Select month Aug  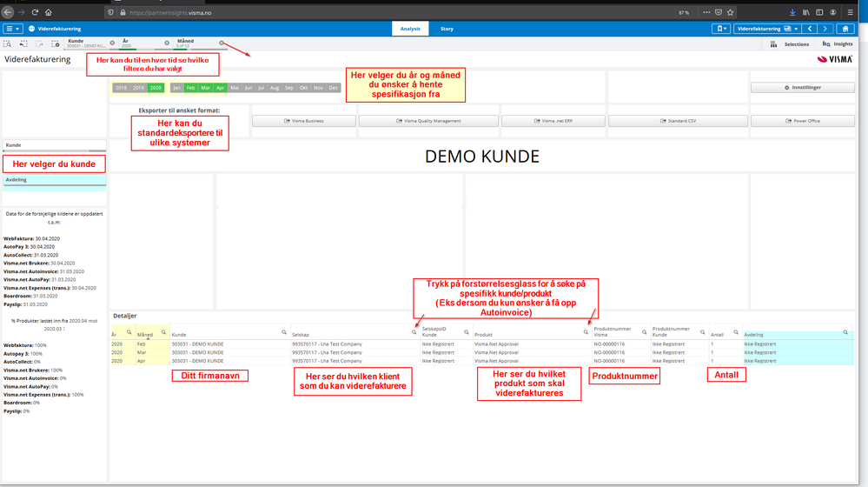pyautogui.click(x=275, y=88)
